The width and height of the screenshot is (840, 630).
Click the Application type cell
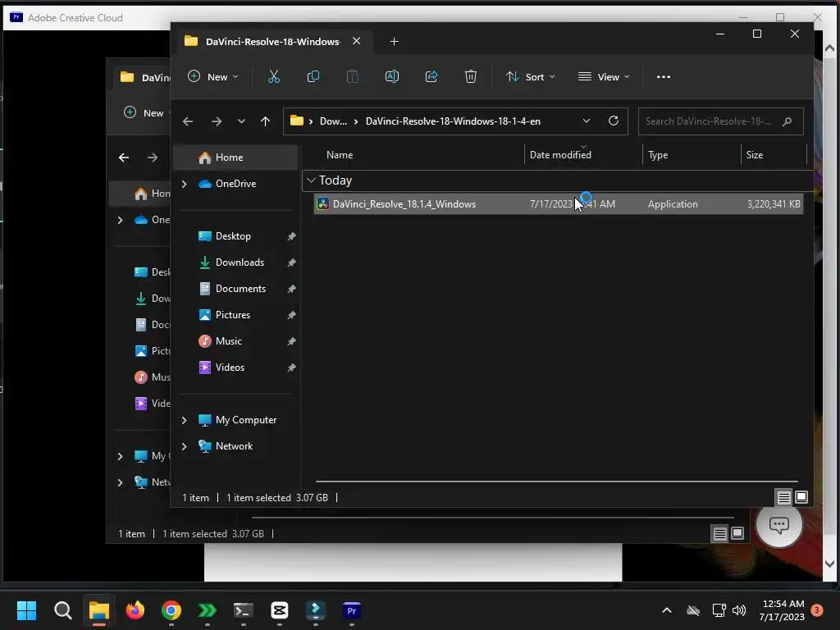coord(673,204)
